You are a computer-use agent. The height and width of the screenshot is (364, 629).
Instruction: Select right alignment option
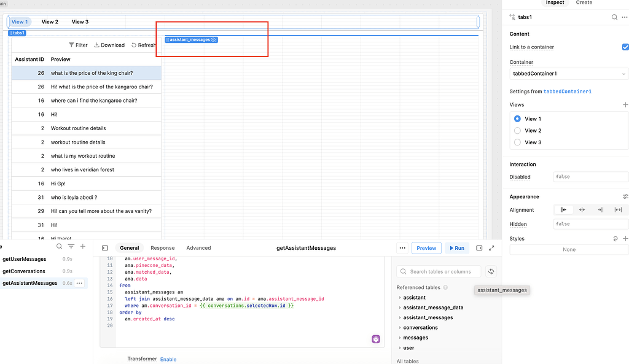tap(600, 210)
